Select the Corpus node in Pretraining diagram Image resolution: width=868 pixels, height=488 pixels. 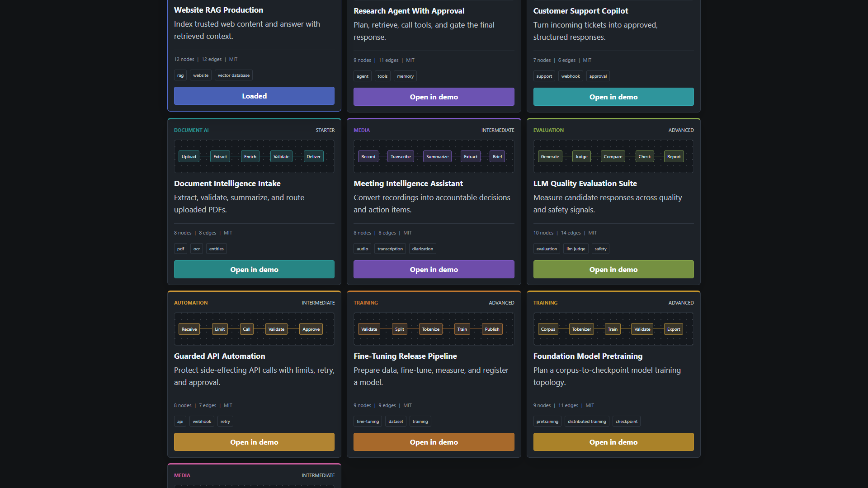pos(548,329)
